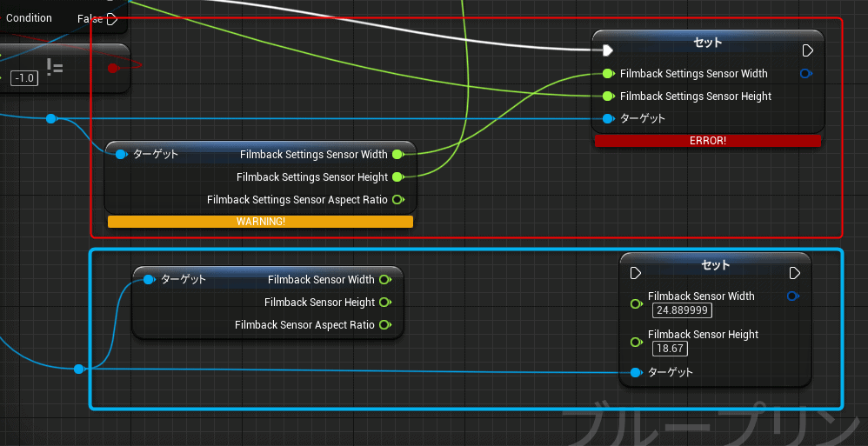The height and width of the screenshot is (446, 868).
Task: Click the Filmback Sensor Aspect Ratio output pin
Action: (385, 325)
